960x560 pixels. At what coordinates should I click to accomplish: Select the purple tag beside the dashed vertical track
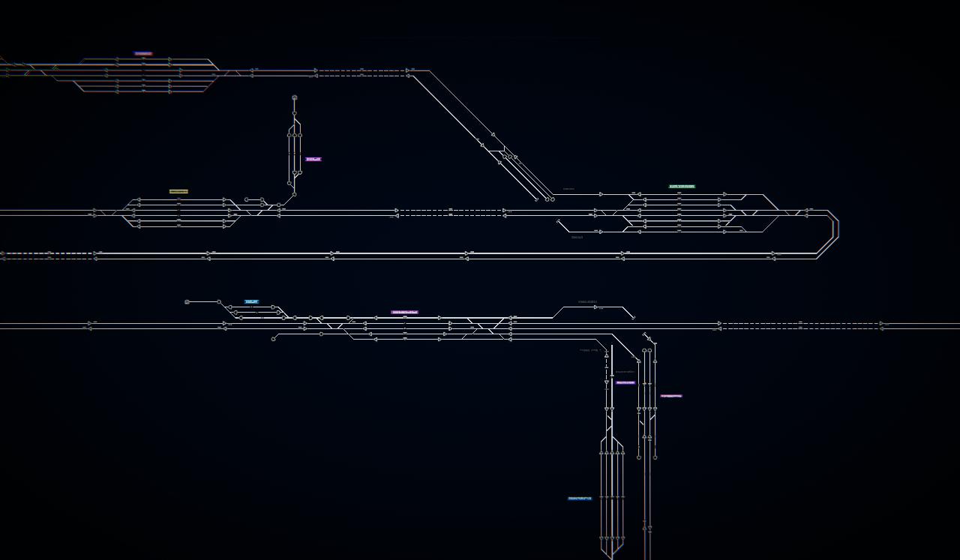coord(625,382)
